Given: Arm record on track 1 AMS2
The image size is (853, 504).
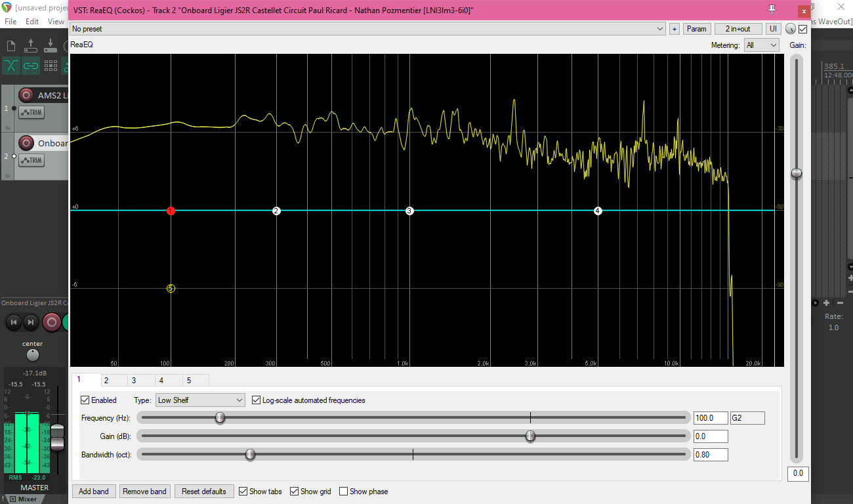Looking at the screenshot, I should pos(26,95).
